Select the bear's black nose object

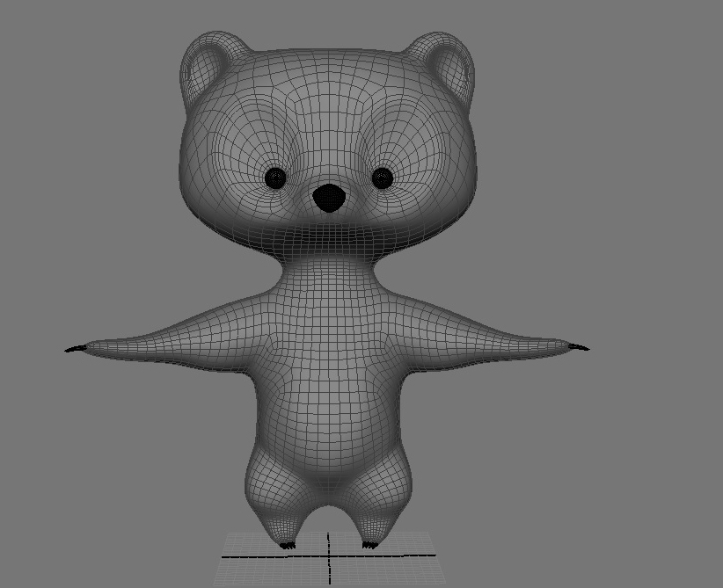click(x=329, y=198)
